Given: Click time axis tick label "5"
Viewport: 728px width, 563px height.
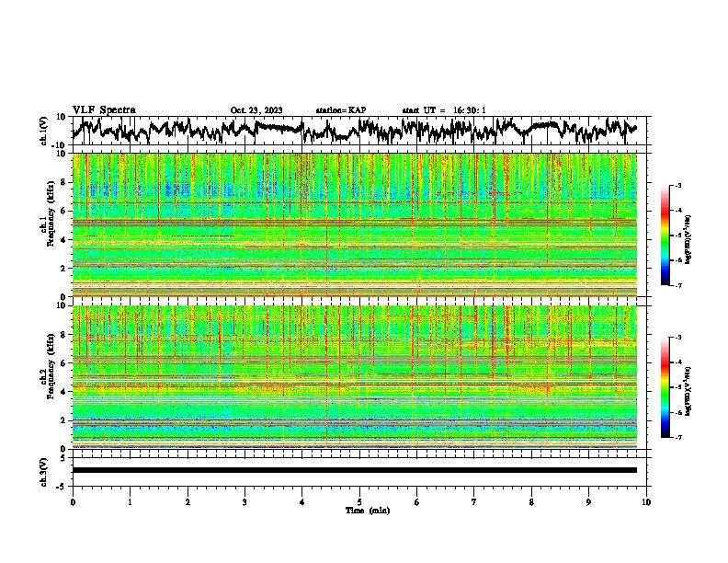Looking at the screenshot, I should tap(359, 502).
